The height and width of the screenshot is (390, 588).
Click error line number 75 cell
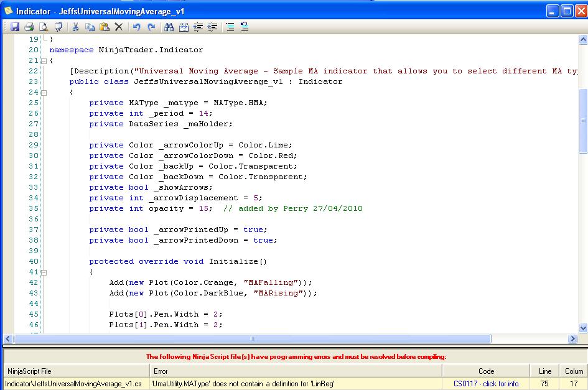(x=544, y=384)
